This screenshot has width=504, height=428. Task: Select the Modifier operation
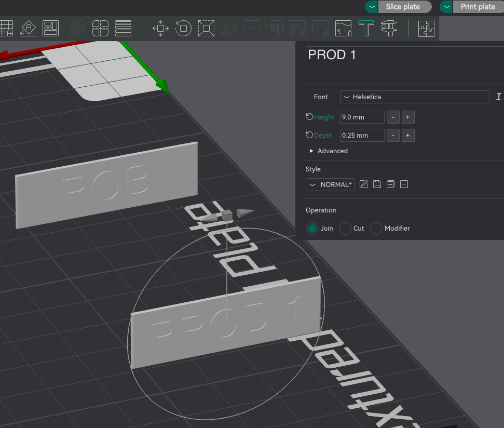[390, 229]
